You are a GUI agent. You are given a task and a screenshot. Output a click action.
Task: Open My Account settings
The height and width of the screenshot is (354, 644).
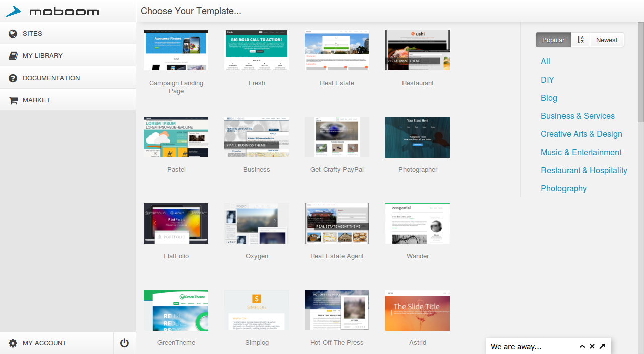coord(44,343)
